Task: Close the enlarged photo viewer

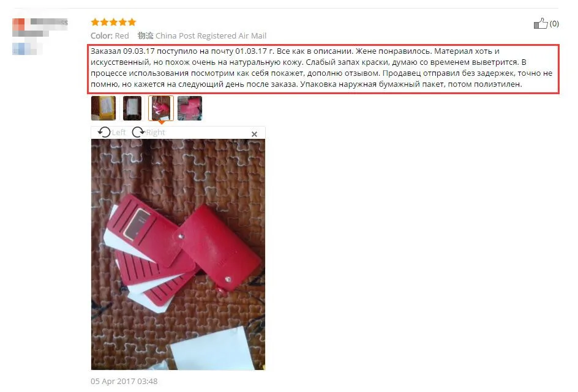Action: (254, 134)
